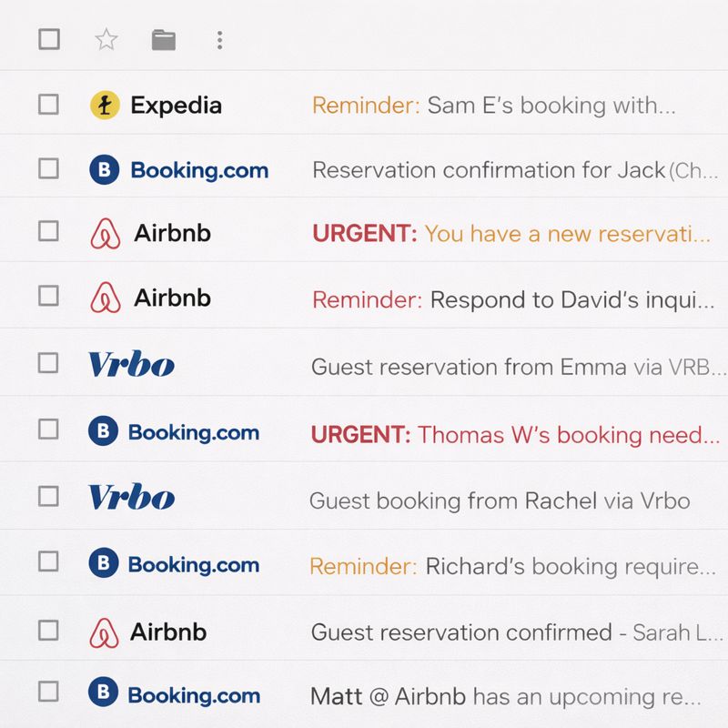The width and height of the screenshot is (728, 728).
Task: Open Matt @ Airbnb upcoming reservation email
Action: tap(505, 697)
